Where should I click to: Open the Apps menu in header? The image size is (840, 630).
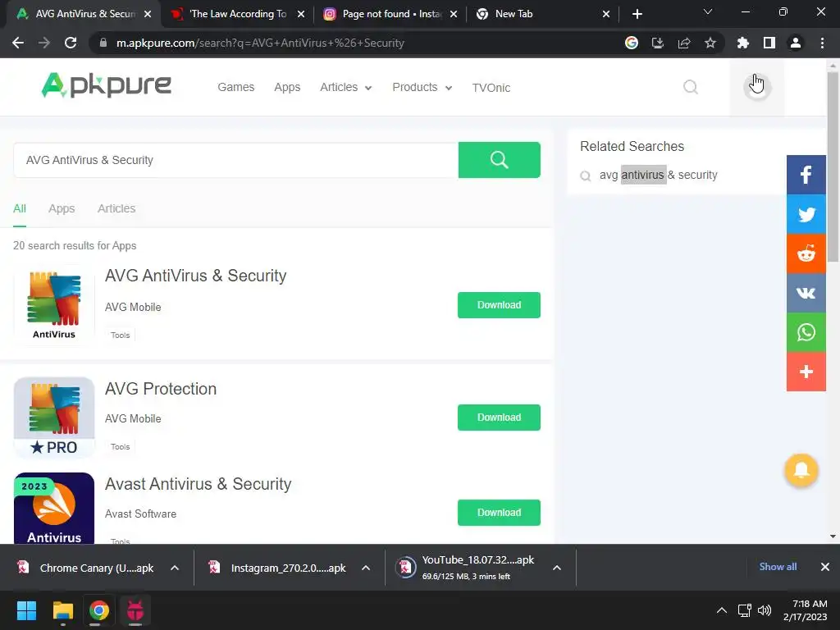(x=287, y=87)
